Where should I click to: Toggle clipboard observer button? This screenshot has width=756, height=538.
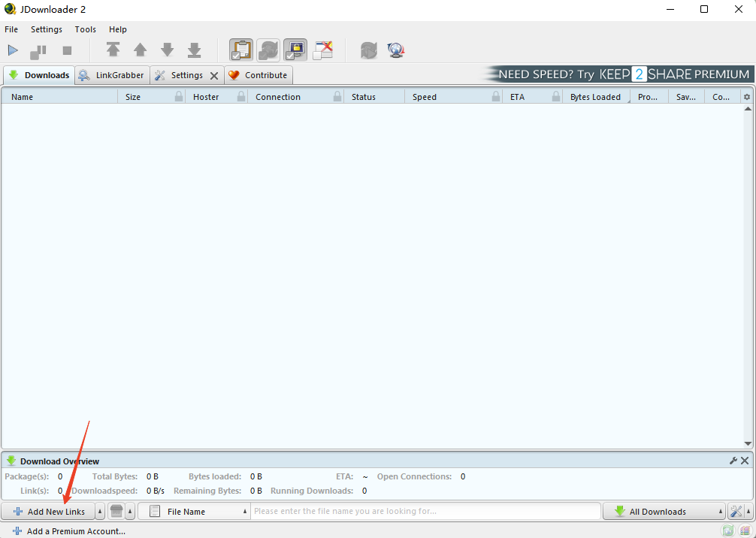point(241,50)
